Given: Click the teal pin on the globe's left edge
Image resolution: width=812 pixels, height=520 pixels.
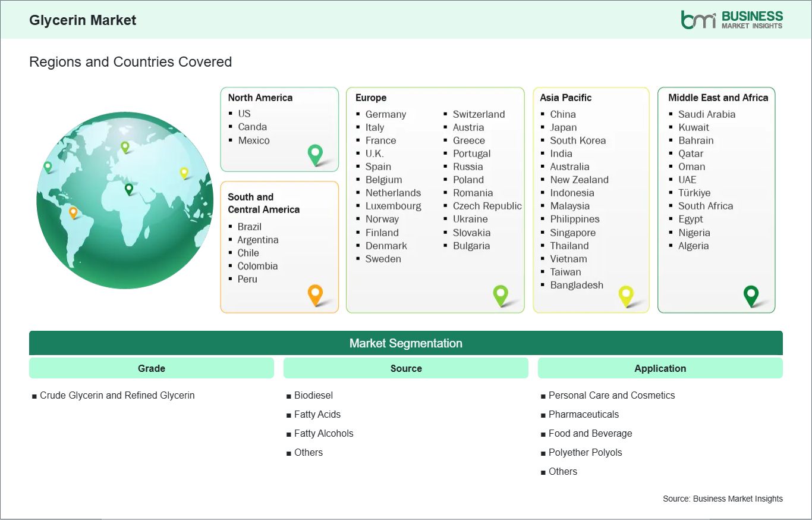Looking at the screenshot, I should pyautogui.click(x=48, y=167).
